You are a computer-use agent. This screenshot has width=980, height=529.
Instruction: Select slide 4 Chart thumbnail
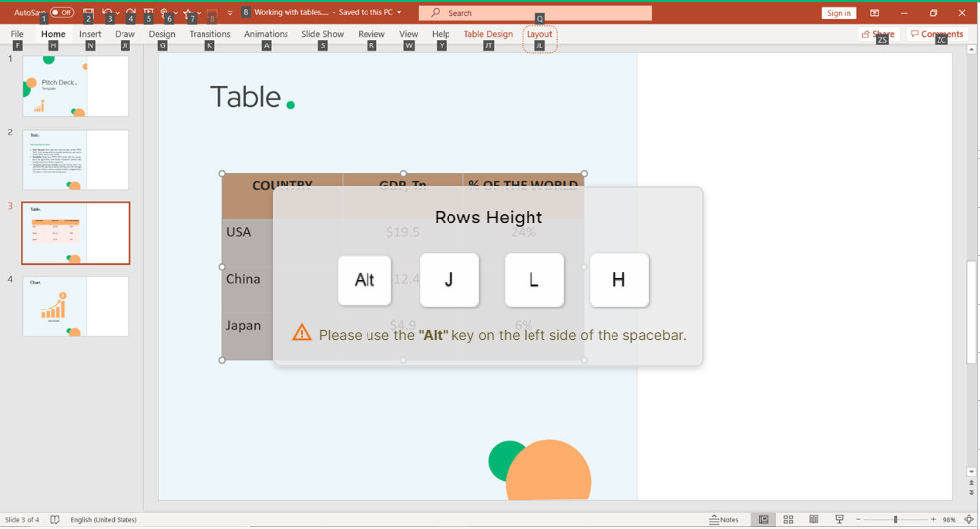[76, 307]
